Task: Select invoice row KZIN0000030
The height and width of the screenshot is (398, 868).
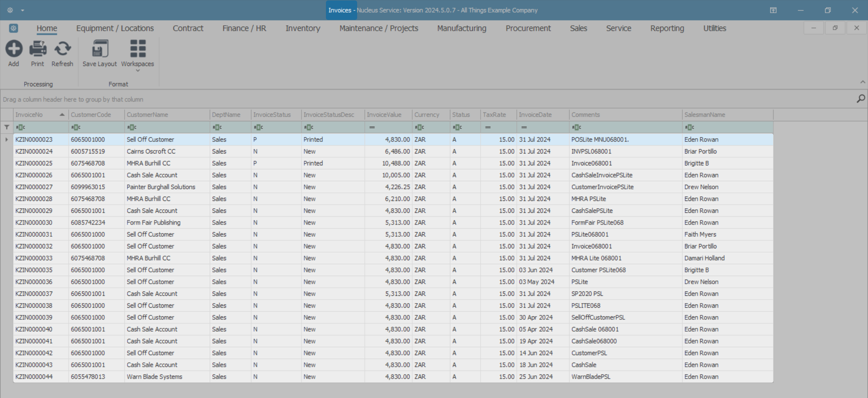Action: (x=34, y=223)
